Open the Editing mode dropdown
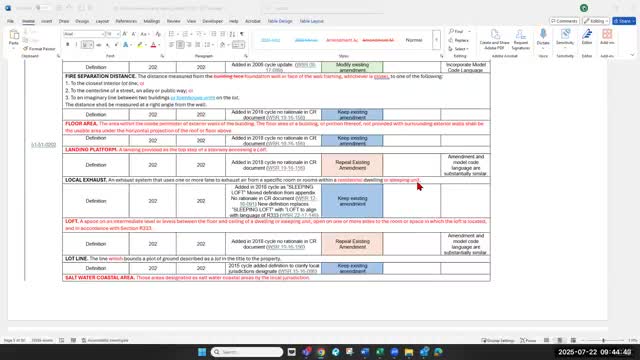640x360 pixels. pos(596,21)
